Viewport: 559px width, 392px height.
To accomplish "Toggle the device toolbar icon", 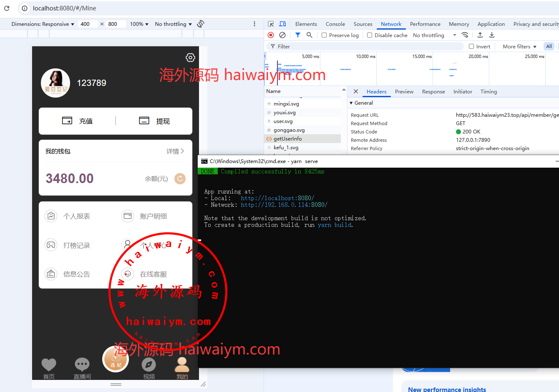I will [x=282, y=24].
